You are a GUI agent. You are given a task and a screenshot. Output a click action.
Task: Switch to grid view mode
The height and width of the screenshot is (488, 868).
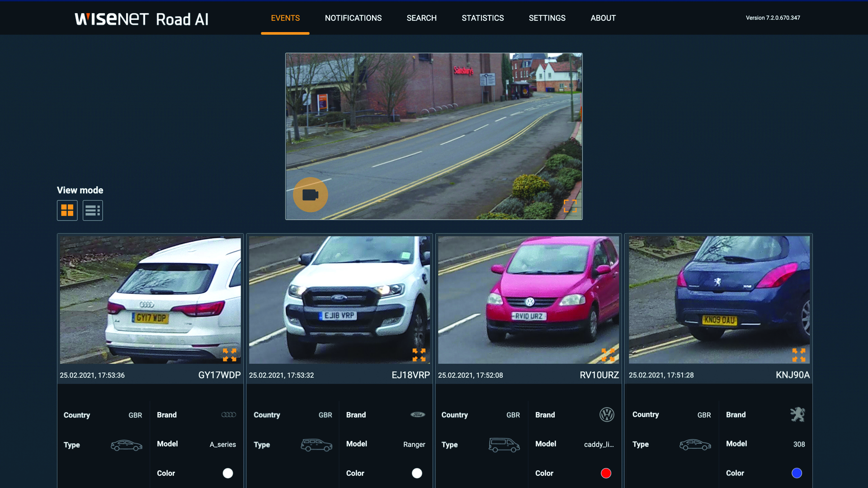67,210
